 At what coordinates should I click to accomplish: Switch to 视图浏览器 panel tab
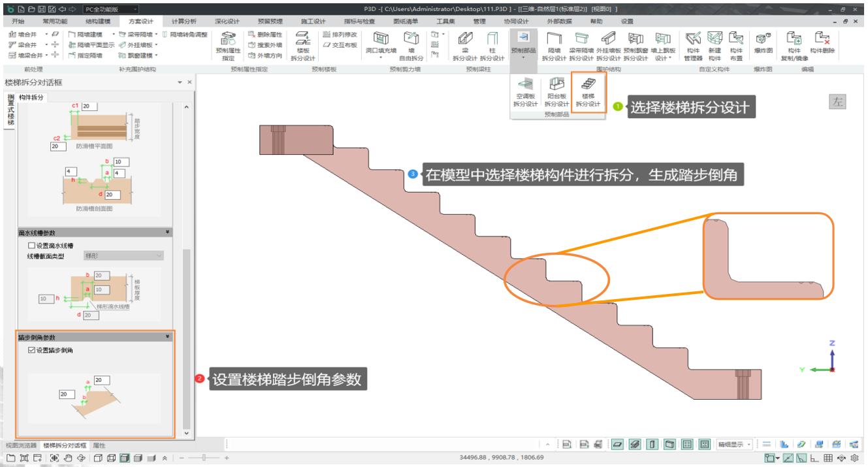pyautogui.click(x=21, y=445)
